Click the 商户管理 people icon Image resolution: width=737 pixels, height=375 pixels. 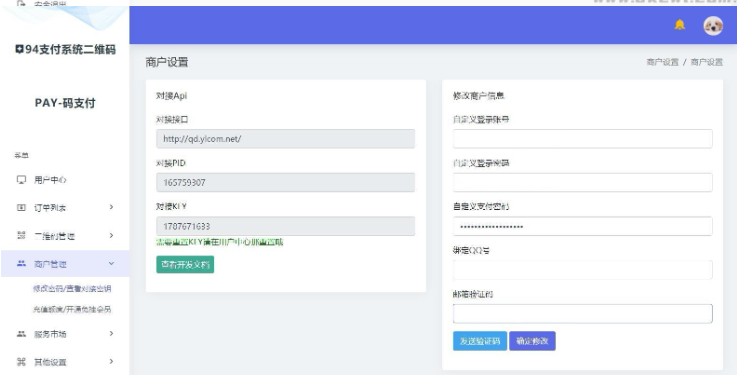point(21,264)
